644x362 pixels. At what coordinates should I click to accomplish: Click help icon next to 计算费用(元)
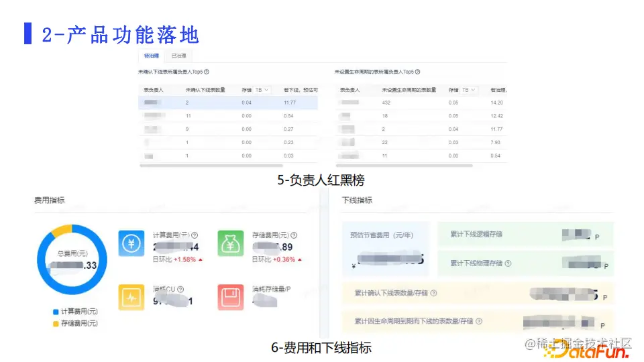[195, 235]
